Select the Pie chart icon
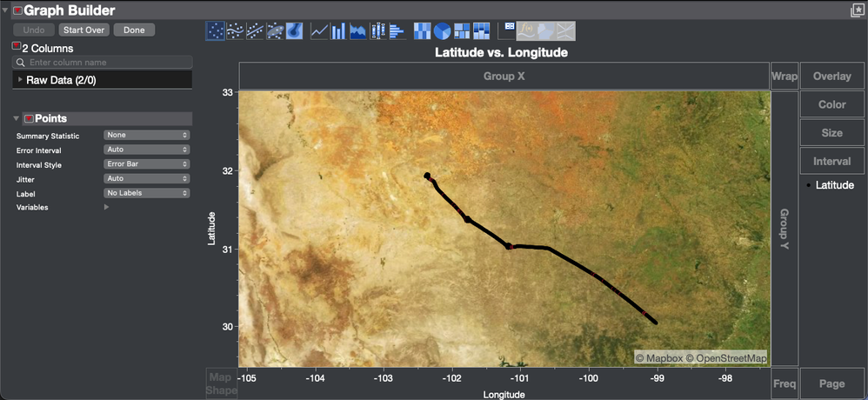 pyautogui.click(x=442, y=31)
